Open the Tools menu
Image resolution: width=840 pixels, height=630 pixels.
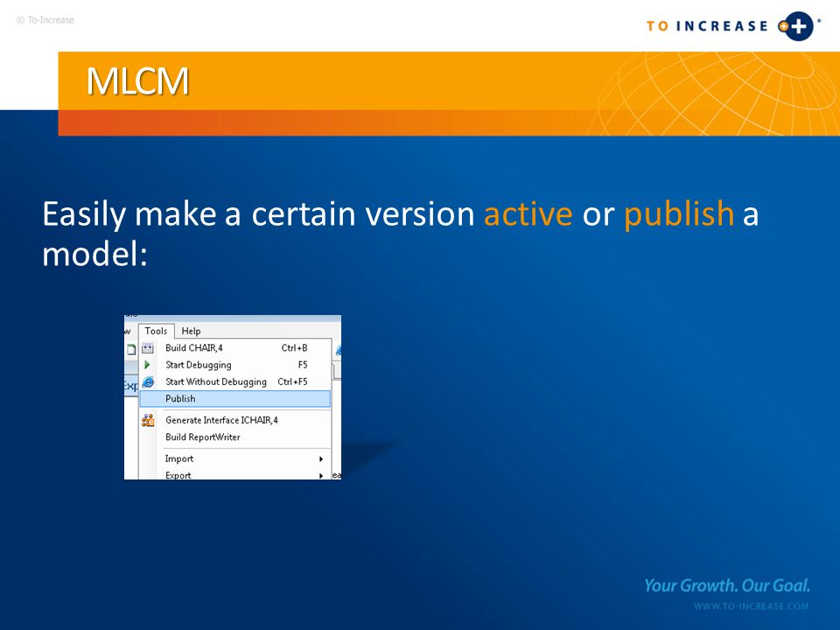(156, 331)
